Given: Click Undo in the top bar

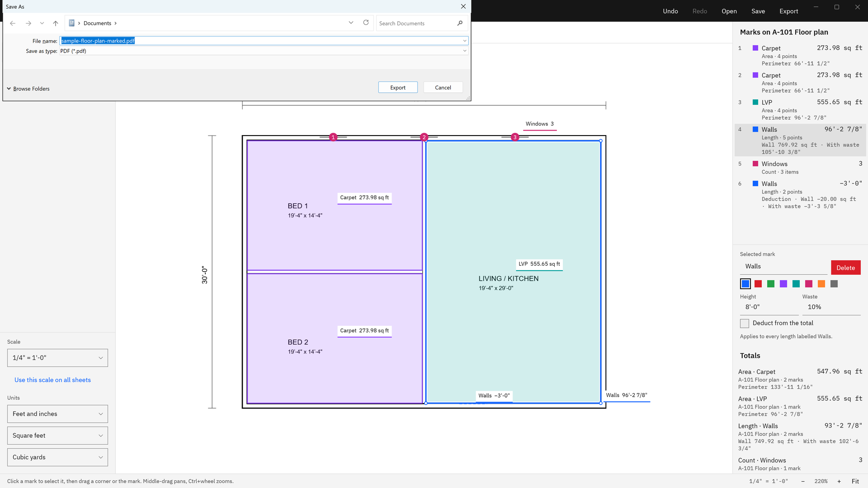Looking at the screenshot, I should pos(670,11).
